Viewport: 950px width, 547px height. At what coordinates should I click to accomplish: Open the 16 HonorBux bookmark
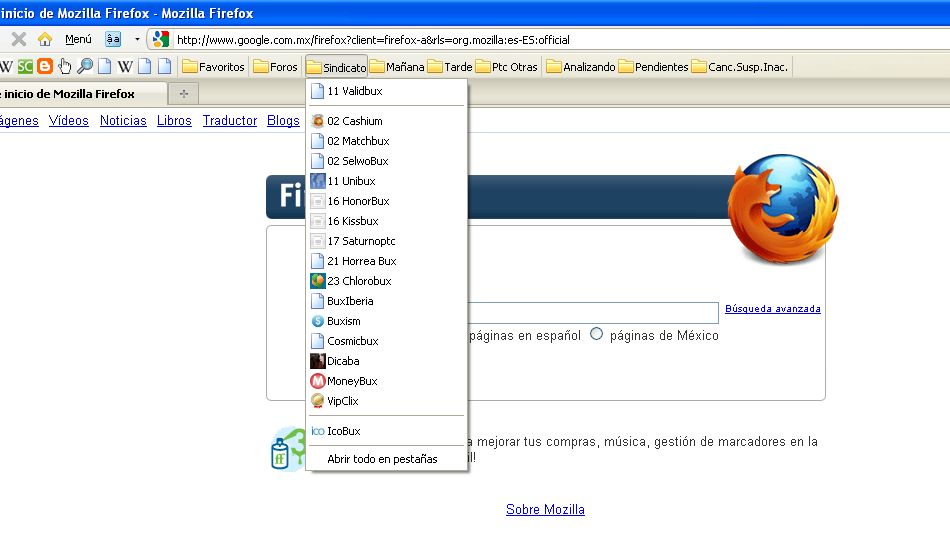[x=387, y=201]
